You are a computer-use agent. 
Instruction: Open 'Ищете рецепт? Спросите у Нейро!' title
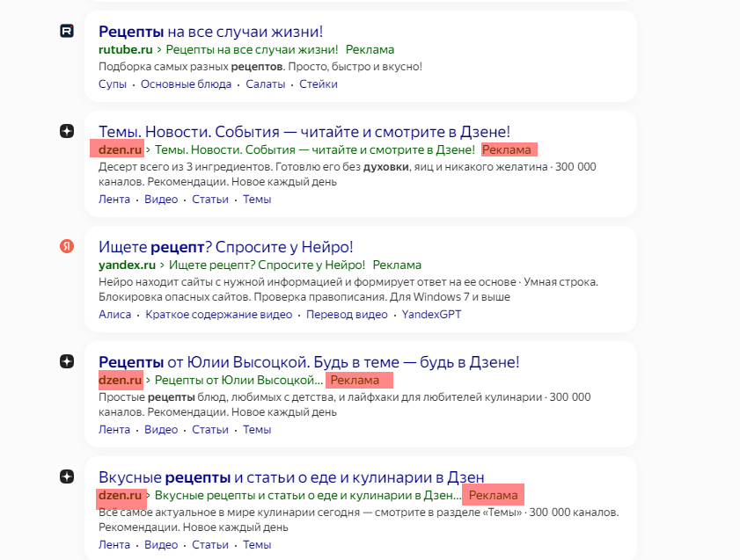click(x=225, y=247)
